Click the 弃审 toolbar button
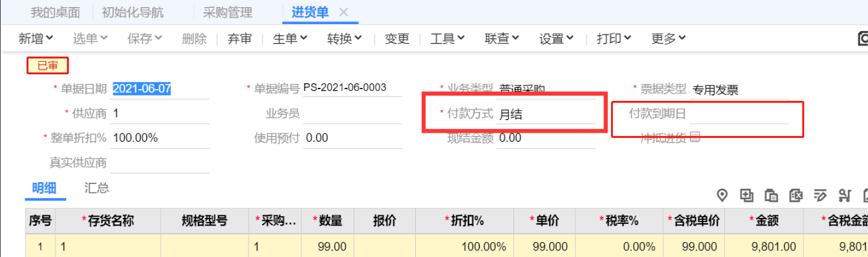Image resolution: width=868 pixels, height=257 pixels. click(239, 39)
